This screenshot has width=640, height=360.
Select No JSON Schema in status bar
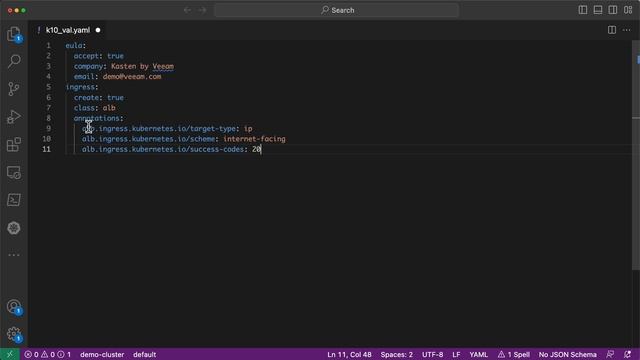click(567, 354)
